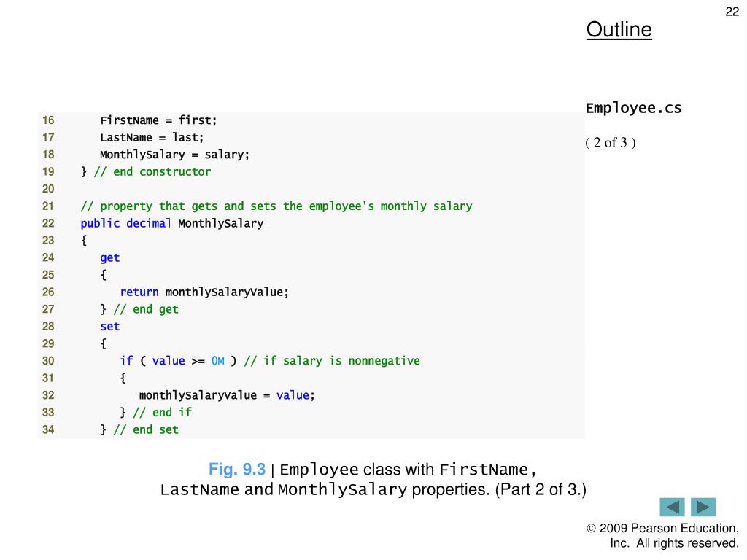Viewport: 747px width, 560px height.
Task: Click the Fig. 9.3 caption label
Action: click(x=237, y=470)
